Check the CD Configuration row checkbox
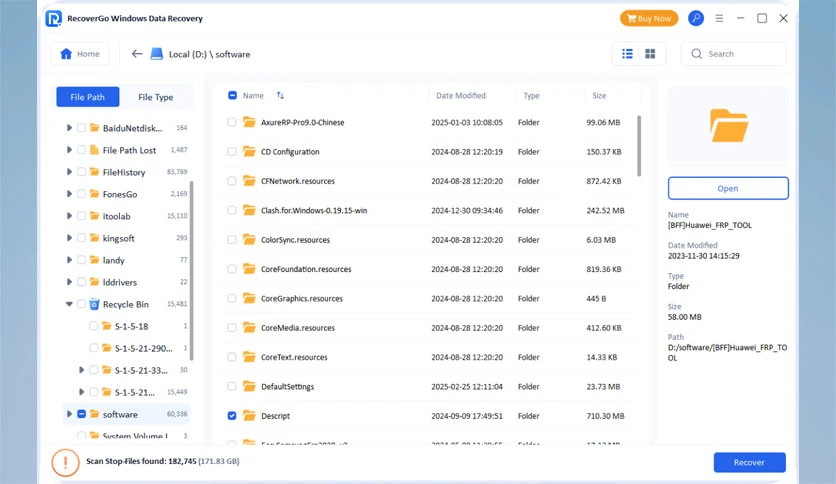836x484 pixels. click(232, 151)
